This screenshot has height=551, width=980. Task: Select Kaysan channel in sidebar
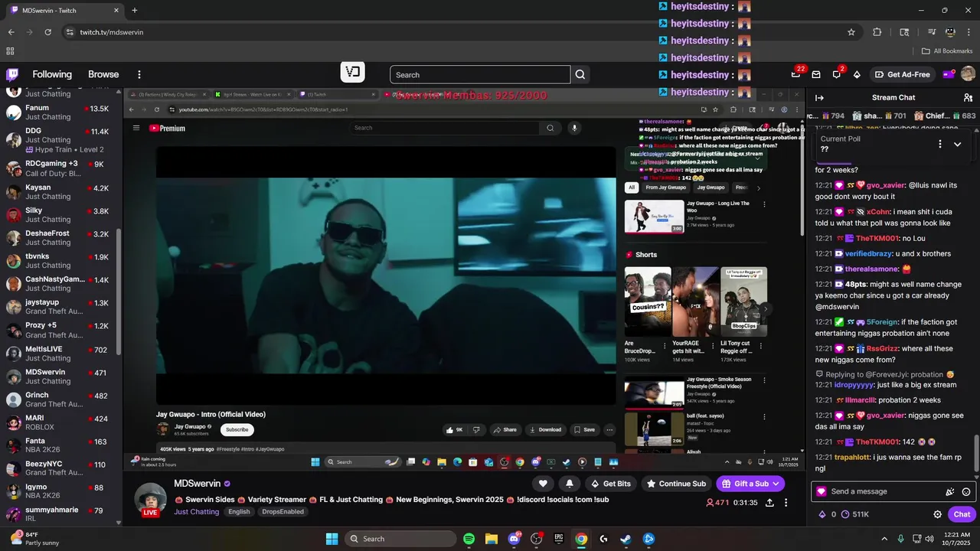pos(58,192)
